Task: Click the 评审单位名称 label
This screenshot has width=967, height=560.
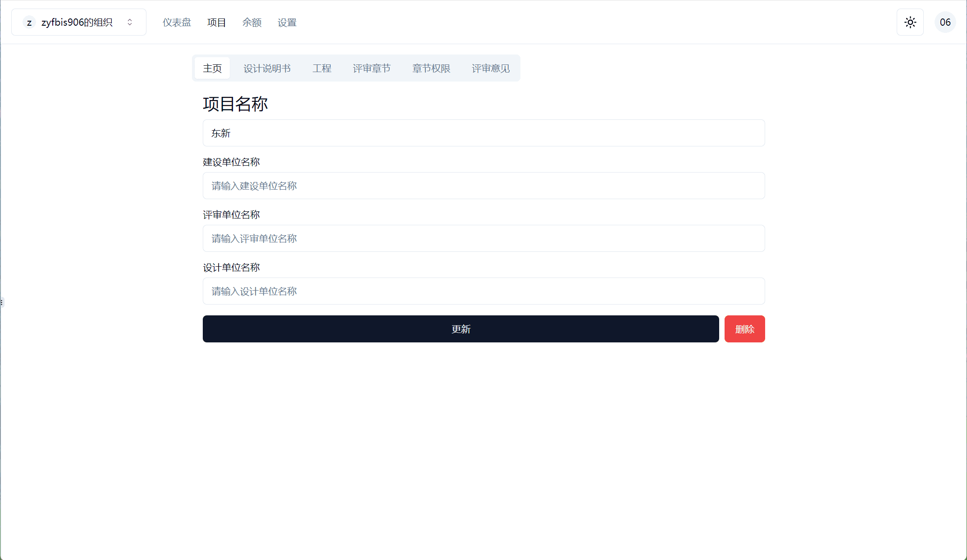Action: point(231,215)
